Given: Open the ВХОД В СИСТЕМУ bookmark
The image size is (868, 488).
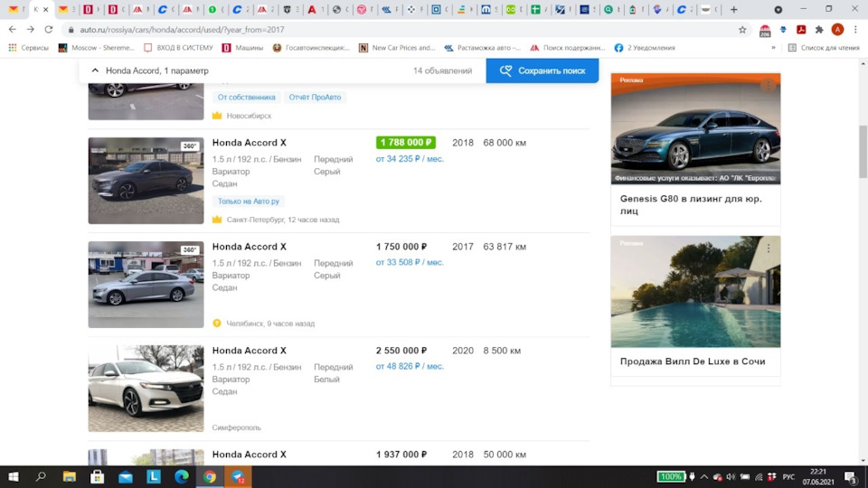Looking at the screenshot, I should [x=178, y=48].
